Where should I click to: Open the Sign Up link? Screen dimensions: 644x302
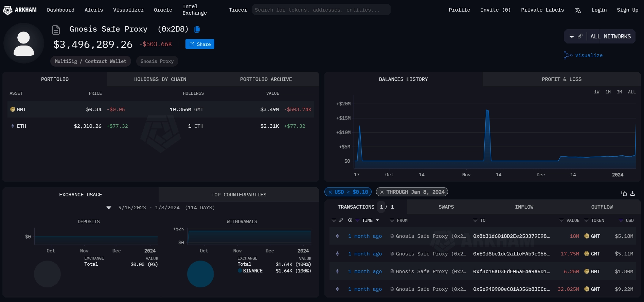[x=627, y=10]
